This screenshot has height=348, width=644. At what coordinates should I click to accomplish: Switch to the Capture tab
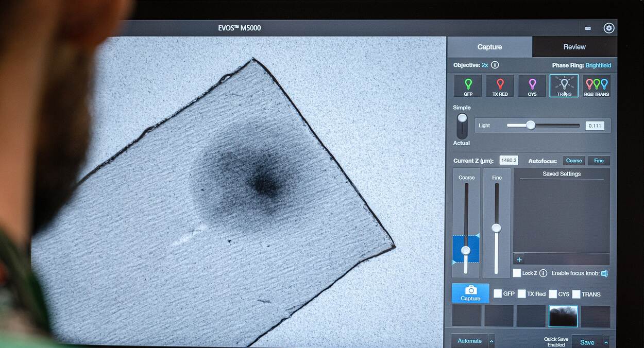click(x=489, y=47)
